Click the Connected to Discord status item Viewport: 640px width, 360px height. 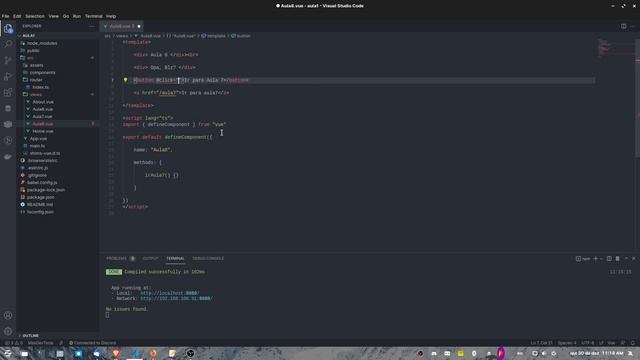93,343
